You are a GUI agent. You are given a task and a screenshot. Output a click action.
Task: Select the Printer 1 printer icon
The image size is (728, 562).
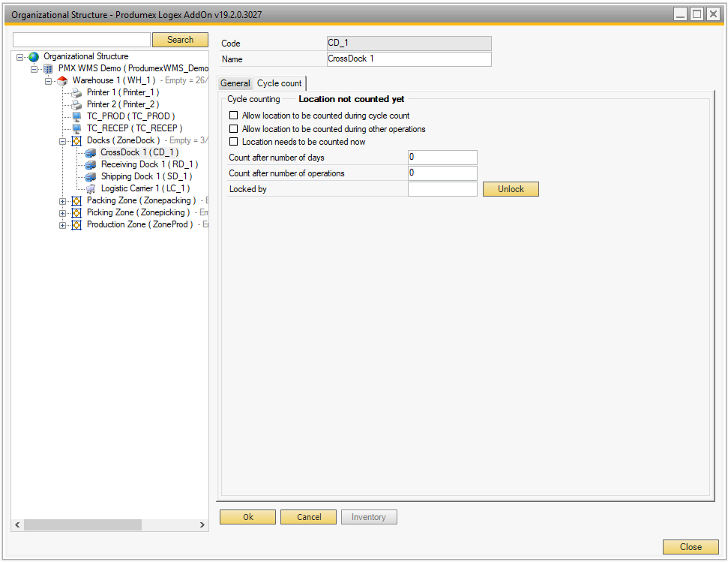[76, 92]
